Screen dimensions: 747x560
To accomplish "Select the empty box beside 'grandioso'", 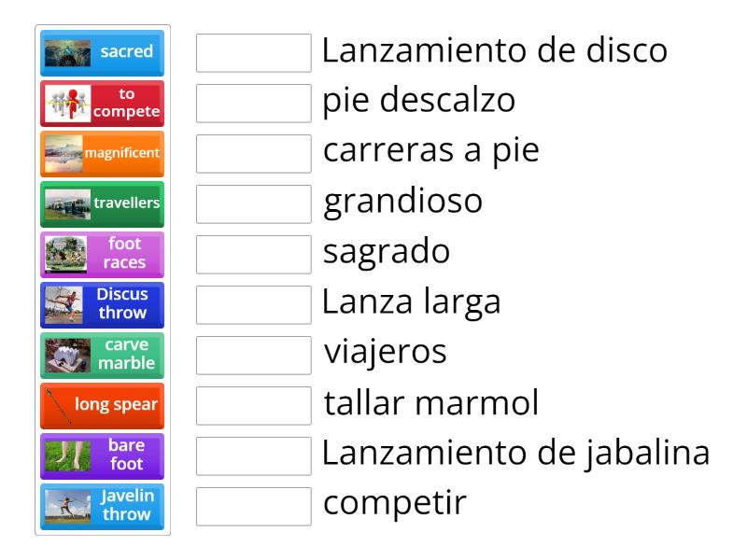I will click(253, 205).
